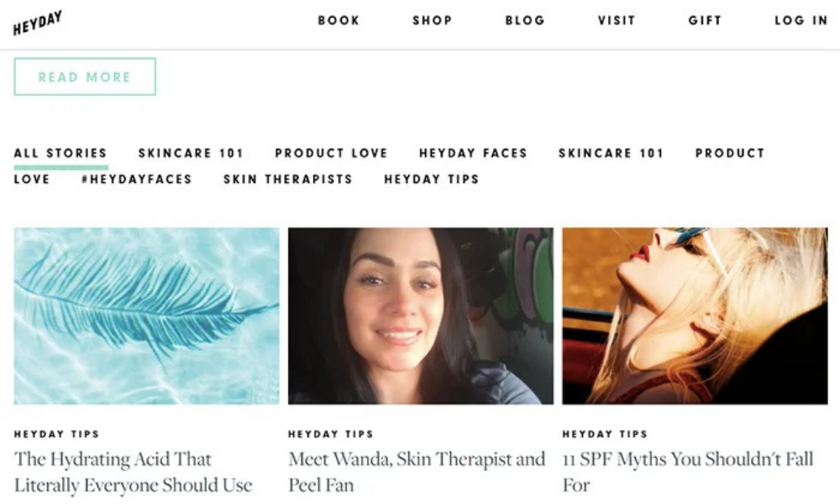Click the photo of smiling Wanda
The image size is (840, 504).
click(421, 316)
